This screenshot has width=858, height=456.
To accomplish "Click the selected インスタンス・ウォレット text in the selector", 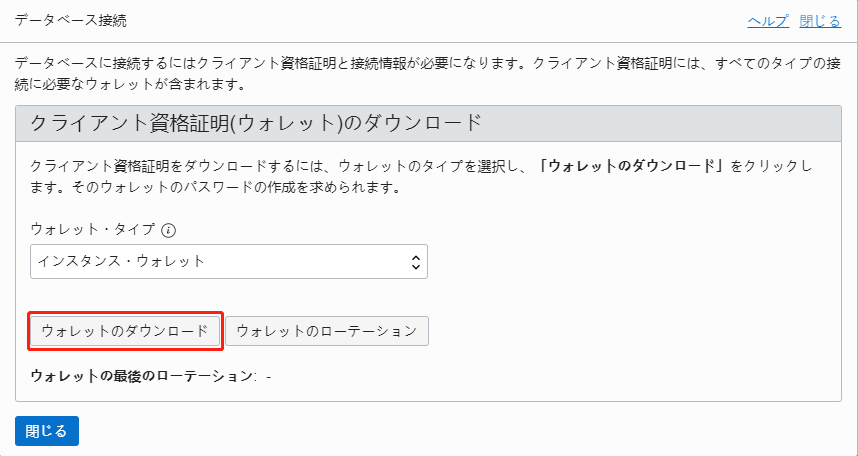I will click(121, 261).
